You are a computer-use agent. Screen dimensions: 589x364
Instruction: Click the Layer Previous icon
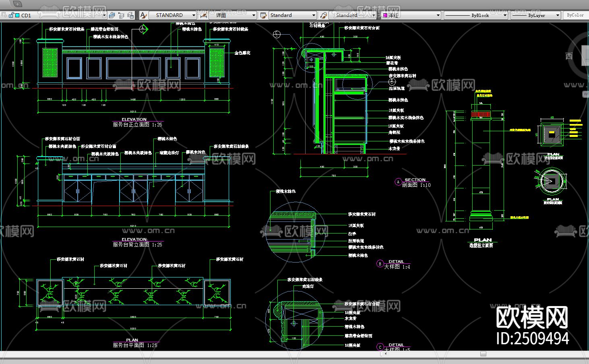121,15
